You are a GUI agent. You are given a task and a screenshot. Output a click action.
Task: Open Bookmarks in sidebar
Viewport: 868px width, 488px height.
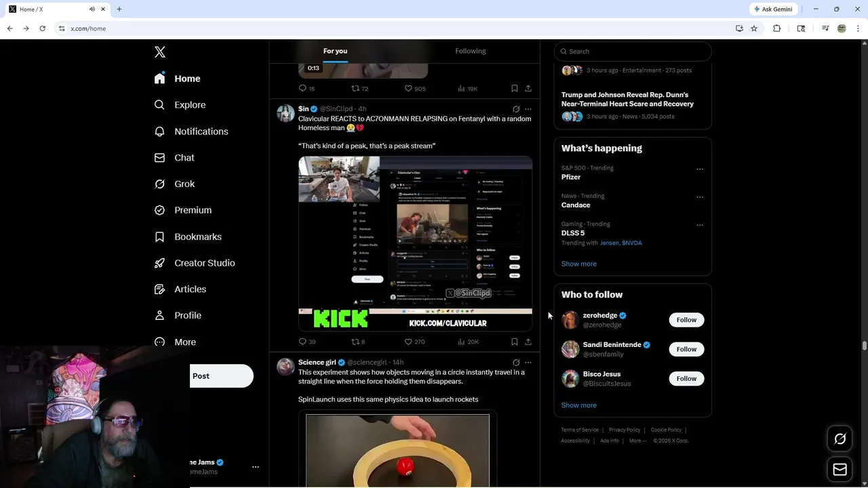188,237
